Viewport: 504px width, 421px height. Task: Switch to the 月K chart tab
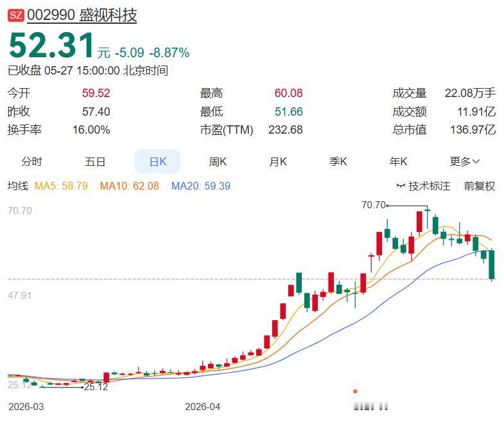point(278,161)
